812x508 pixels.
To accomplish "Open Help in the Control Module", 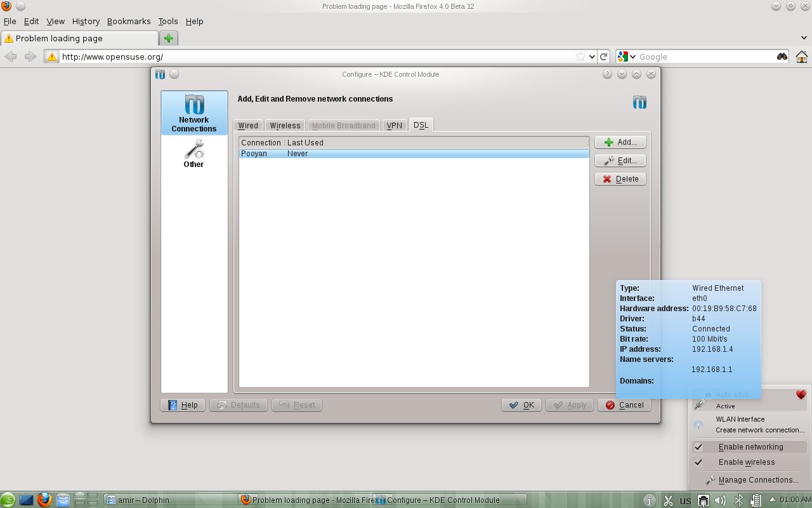I will point(183,405).
